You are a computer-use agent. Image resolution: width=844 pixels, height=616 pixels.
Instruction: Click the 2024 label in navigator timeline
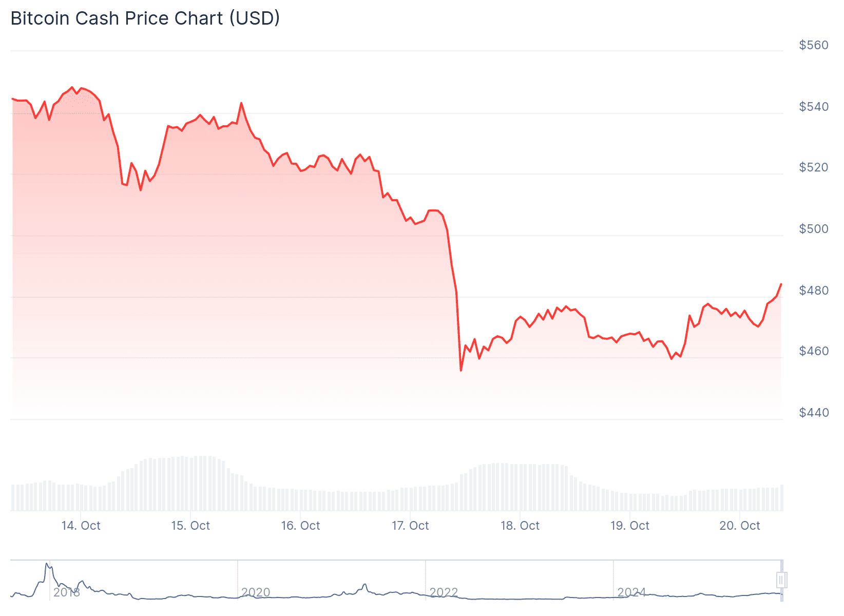click(631, 592)
